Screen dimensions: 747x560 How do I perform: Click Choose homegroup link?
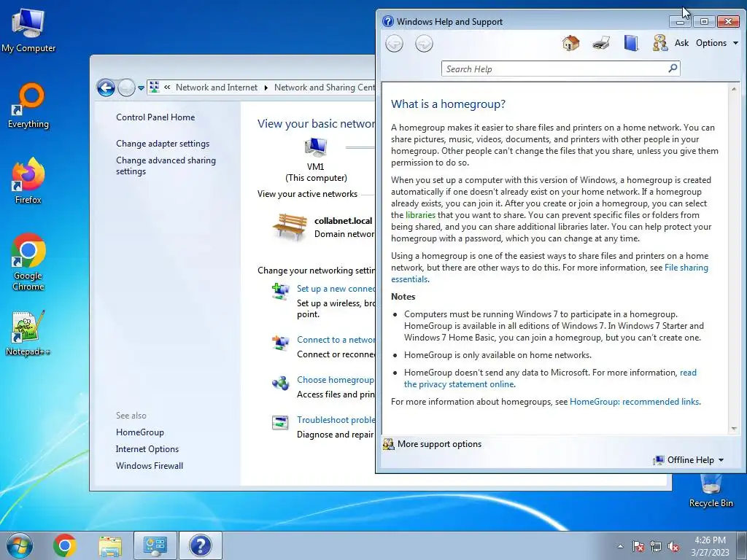(x=336, y=380)
